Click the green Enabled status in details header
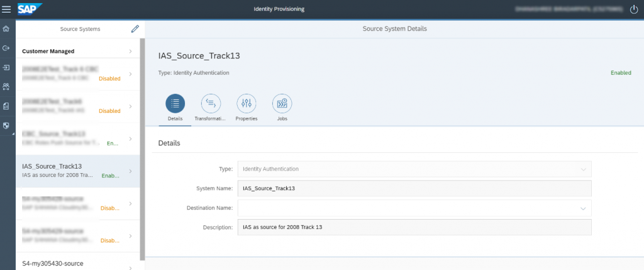Screen dimensions: 644x270 [621, 73]
